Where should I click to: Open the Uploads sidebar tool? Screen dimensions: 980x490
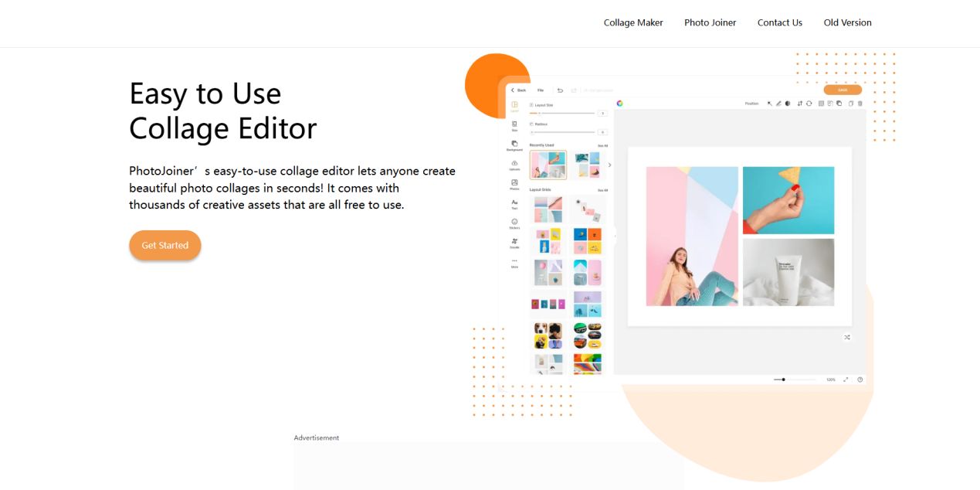point(514,165)
